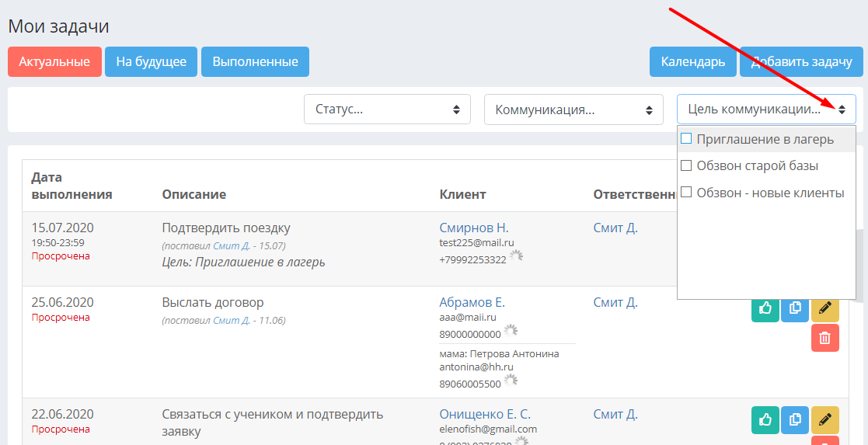This screenshot has height=445, width=868.
Task: Edit the Абрамов Е. task with pencil
Action: [x=824, y=308]
